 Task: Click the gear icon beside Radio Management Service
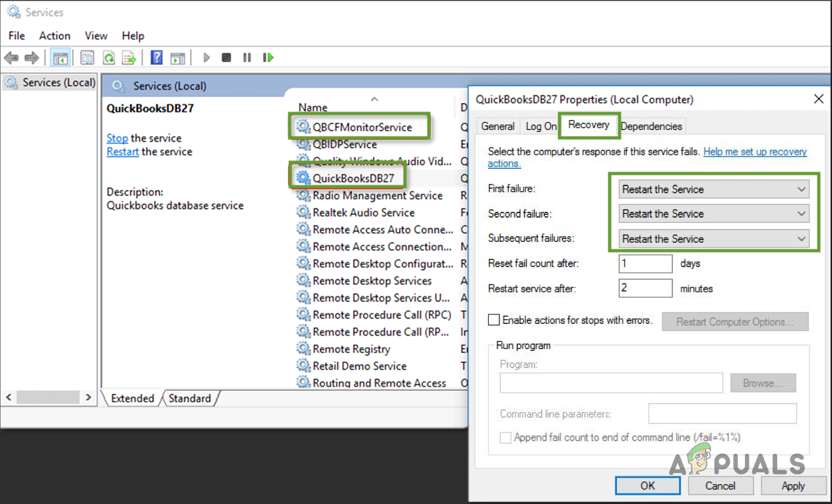tap(303, 195)
